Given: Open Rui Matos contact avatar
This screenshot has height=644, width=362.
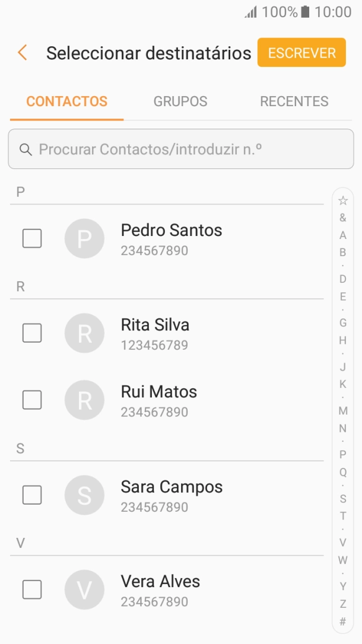Looking at the screenshot, I should pos(85,400).
